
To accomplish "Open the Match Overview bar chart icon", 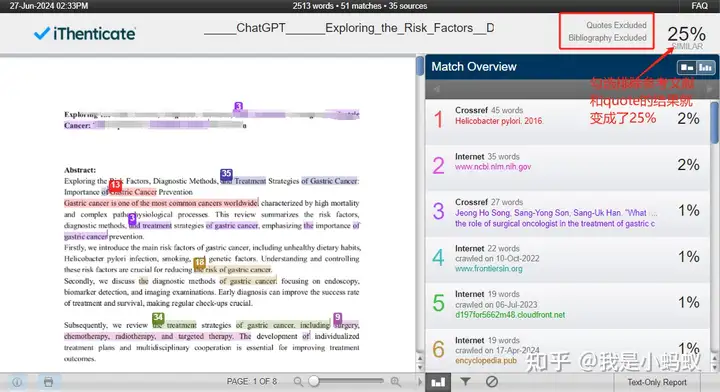I will click(x=438, y=382).
